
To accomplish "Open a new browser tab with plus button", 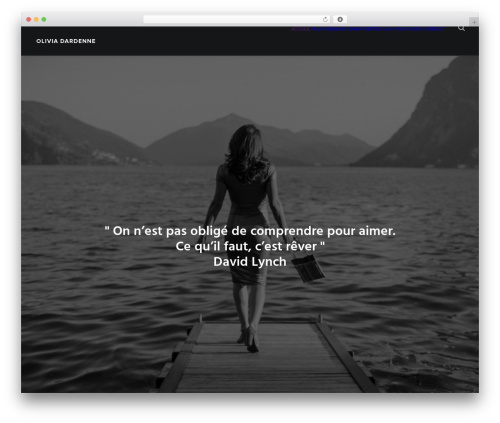I will tap(474, 22).
